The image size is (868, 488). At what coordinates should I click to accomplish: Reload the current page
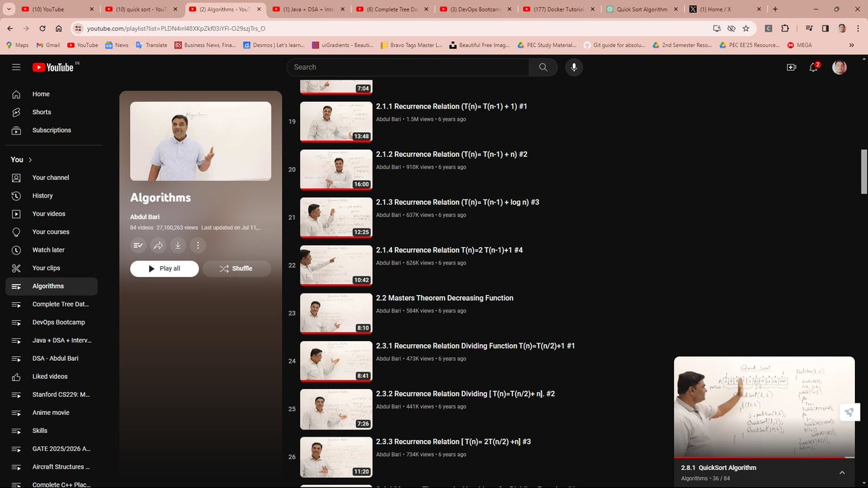pyautogui.click(x=43, y=28)
